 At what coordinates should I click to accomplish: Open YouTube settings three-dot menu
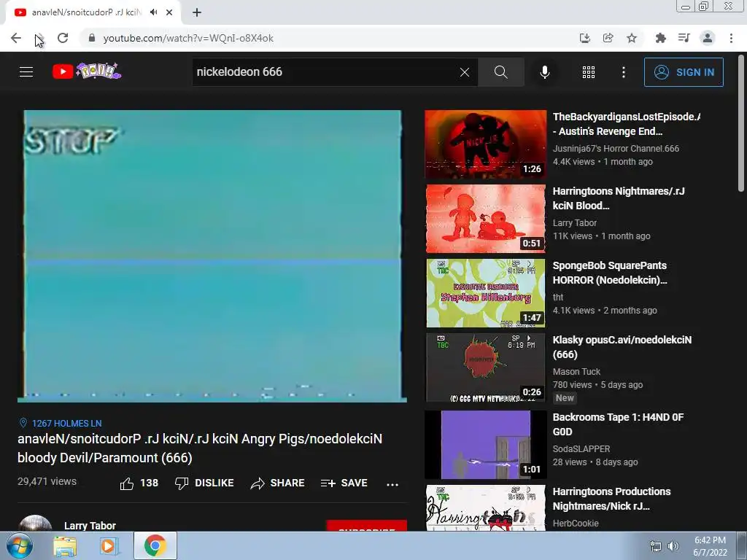(x=624, y=72)
